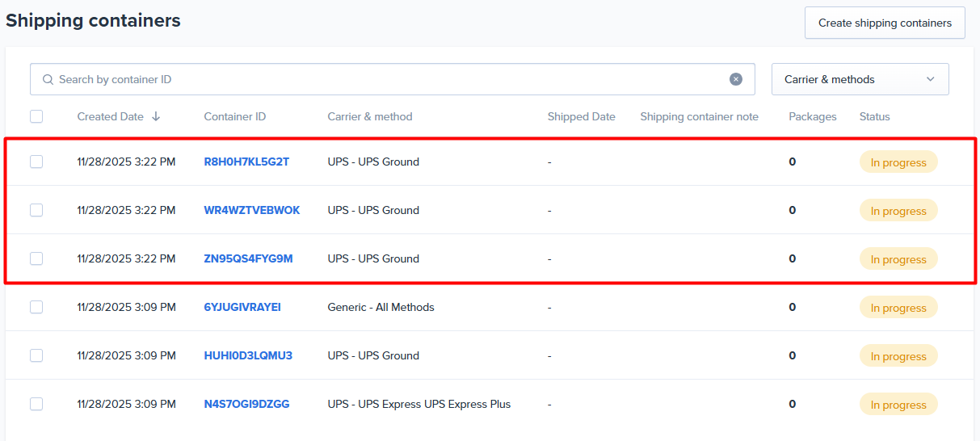Focus the Search by container ID field
The height and width of the screenshot is (441, 980).
(x=388, y=79)
